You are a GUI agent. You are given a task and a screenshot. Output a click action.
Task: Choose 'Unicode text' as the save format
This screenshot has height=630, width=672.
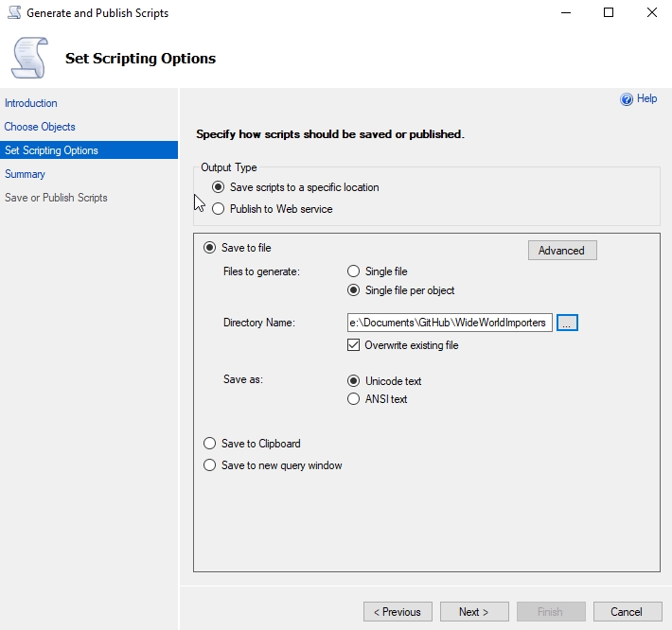point(354,381)
